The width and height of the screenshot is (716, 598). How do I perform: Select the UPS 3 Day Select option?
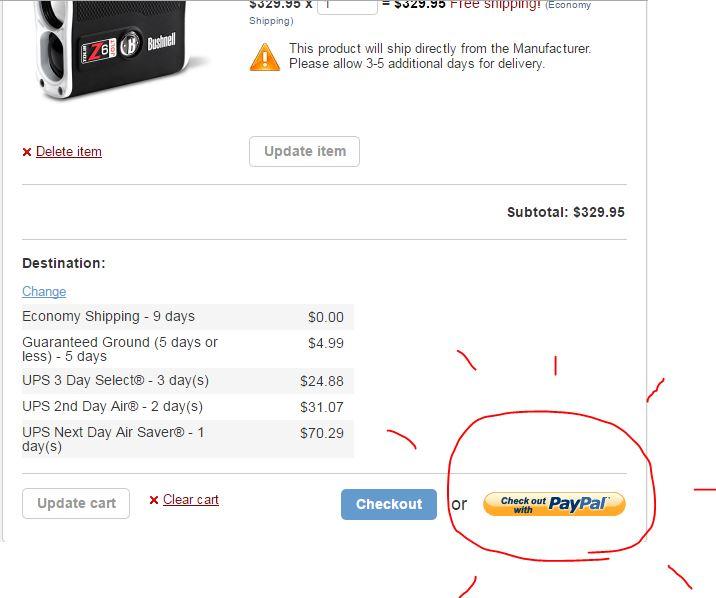(188, 381)
